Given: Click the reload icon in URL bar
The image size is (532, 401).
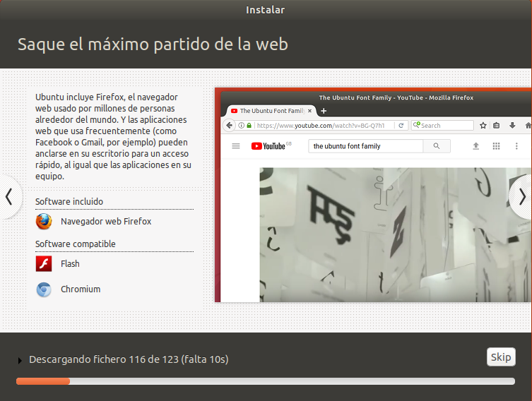Looking at the screenshot, I should click(x=401, y=126).
